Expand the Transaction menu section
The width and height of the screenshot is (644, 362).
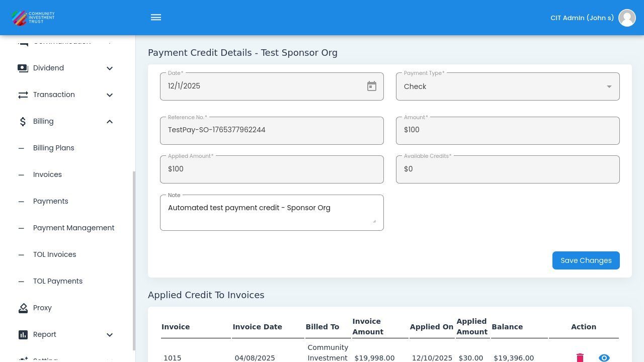pyautogui.click(x=110, y=95)
